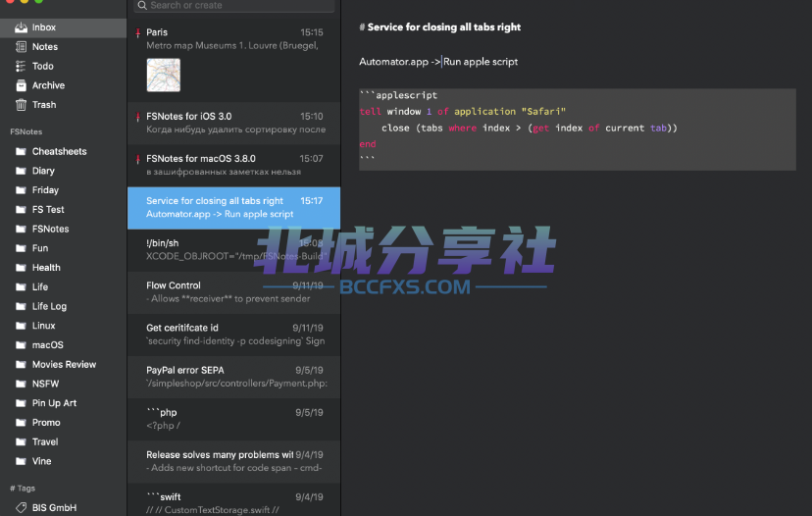Click the FSNotes sidebar section header
This screenshot has height=516, width=812.
click(25, 131)
